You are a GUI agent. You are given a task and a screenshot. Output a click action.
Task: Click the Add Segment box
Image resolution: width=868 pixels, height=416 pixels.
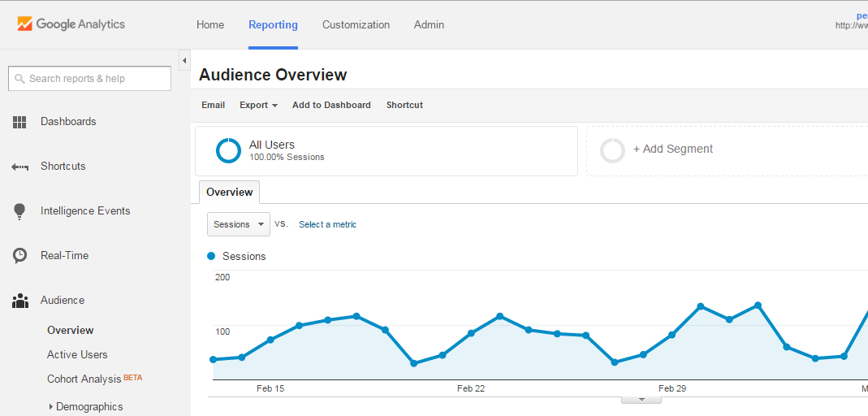(x=672, y=149)
